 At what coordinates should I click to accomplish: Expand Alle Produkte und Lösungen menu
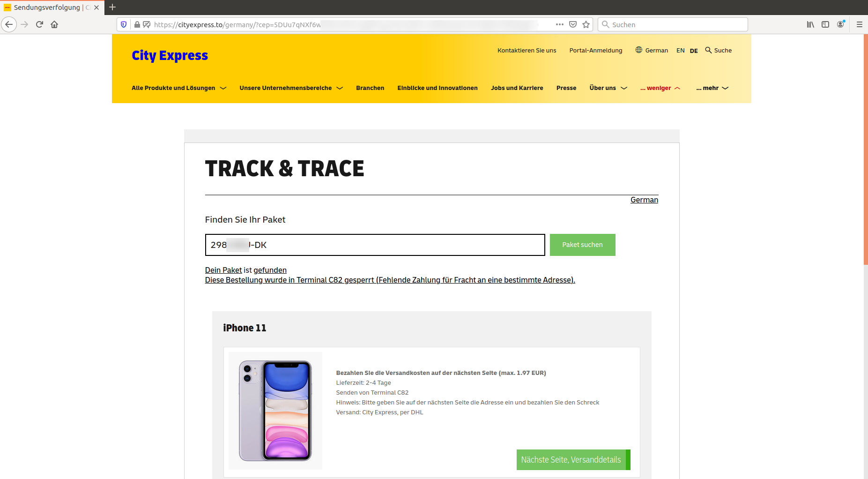179,88
